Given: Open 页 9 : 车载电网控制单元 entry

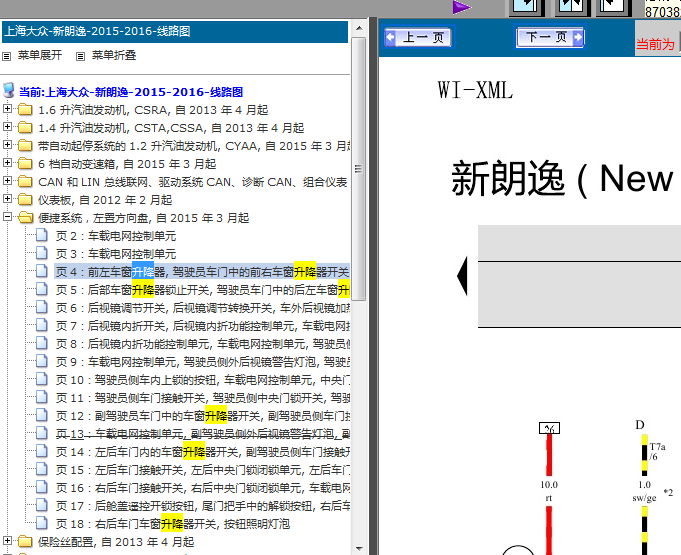Looking at the screenshot, I should pyautogui.click(x=202, y=362).
